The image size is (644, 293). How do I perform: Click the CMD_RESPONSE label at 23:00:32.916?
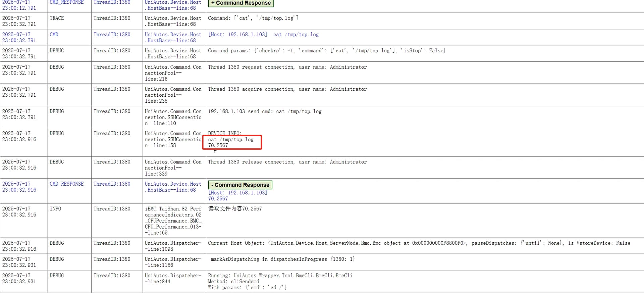point(66,184)
